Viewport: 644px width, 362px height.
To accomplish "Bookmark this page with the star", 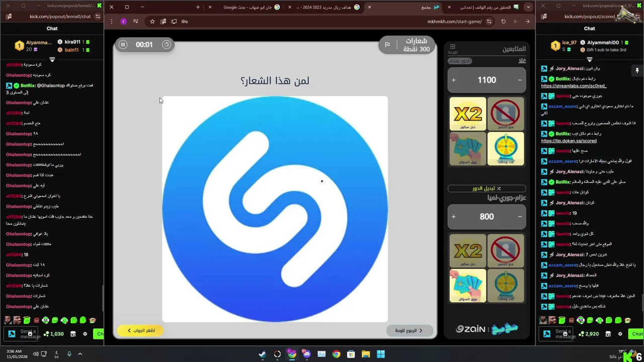I will coord(152,22).
